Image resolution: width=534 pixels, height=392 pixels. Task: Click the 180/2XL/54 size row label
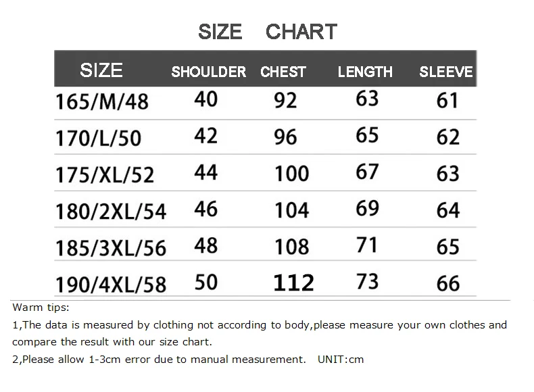pyautogui.click(x=111, y=211)
